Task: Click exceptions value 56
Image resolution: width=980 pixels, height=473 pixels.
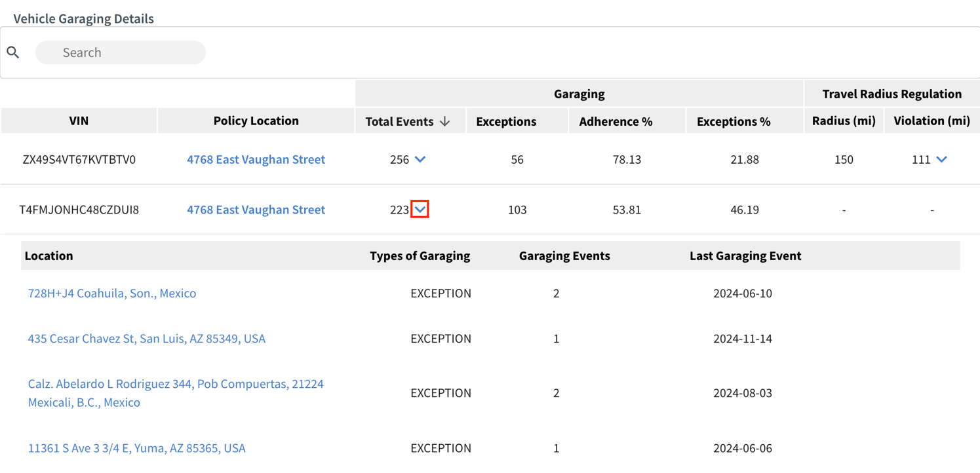Action: pyautogui.click(x=517, y=159)
